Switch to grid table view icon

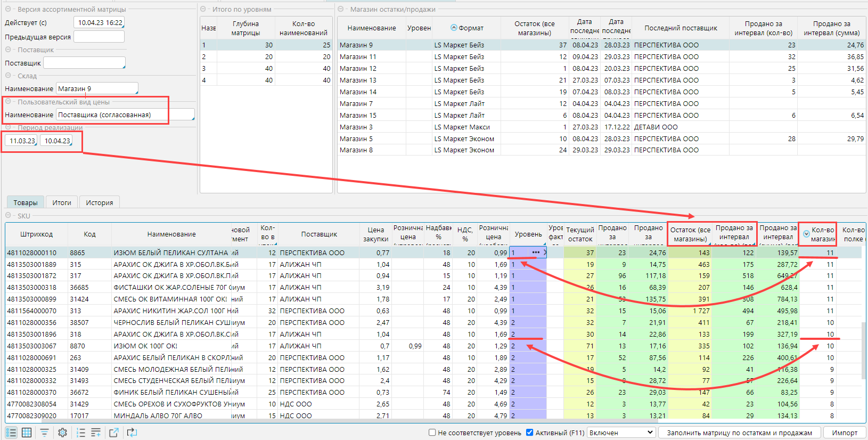27,433
